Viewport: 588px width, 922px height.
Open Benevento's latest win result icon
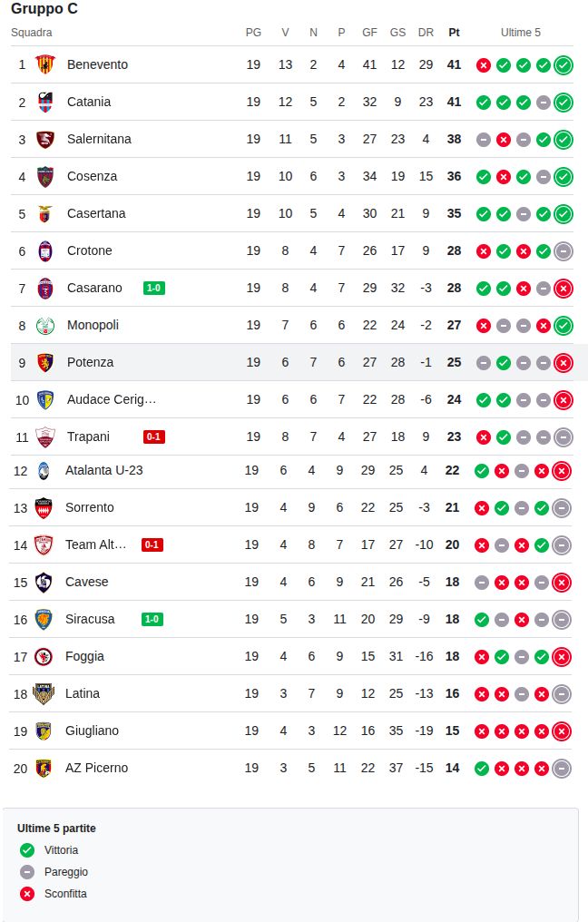pyautogui.click(x=563, y=64)
